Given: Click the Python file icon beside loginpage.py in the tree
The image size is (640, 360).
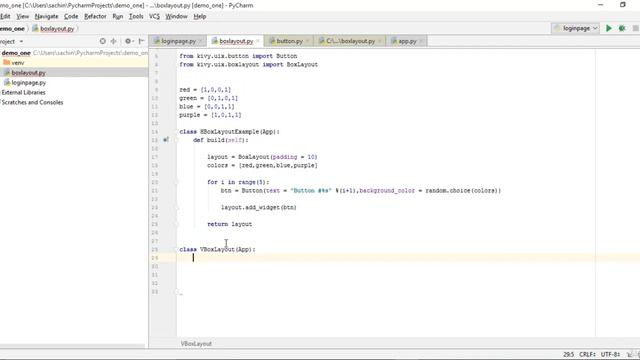Looking at the screenshot, I should [7, 82].
